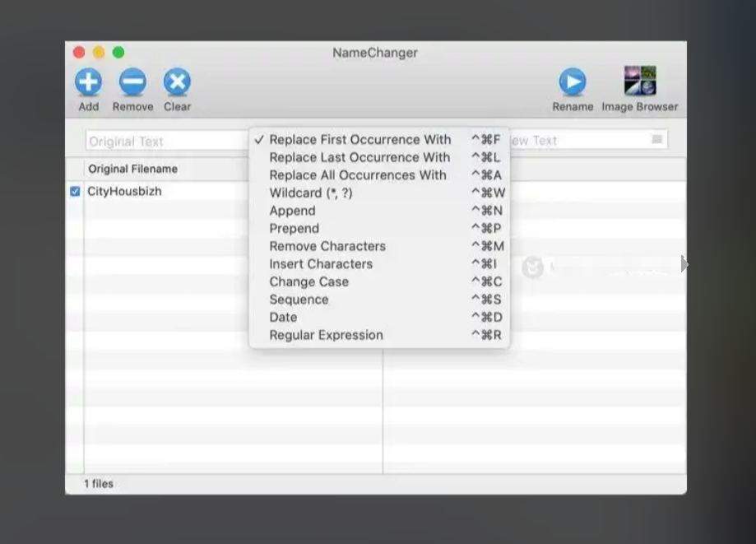
Task: Choose the Regular Expression option
Action: pyautogui.click(x=379, y=335)
